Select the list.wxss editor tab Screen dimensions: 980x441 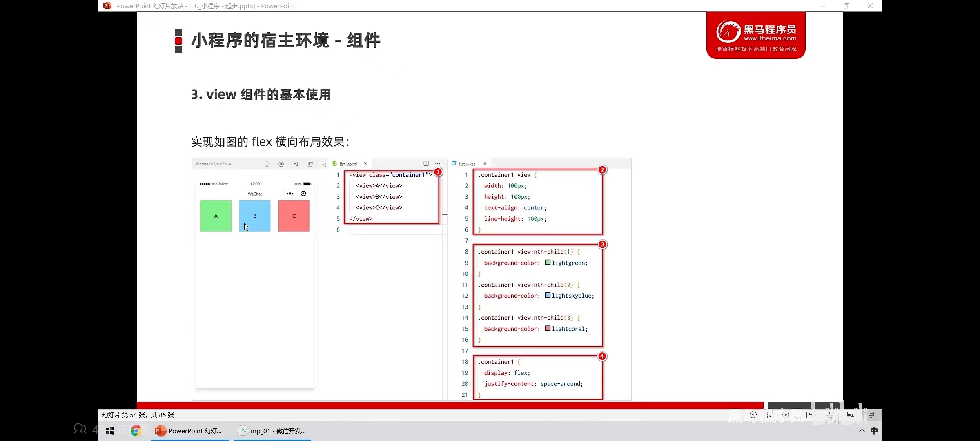point(467,164)
